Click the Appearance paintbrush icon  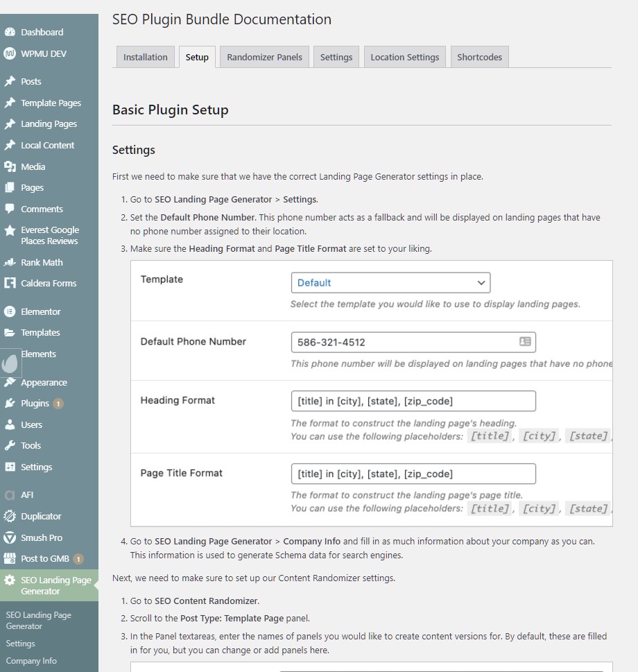click(x=10, y=382)
